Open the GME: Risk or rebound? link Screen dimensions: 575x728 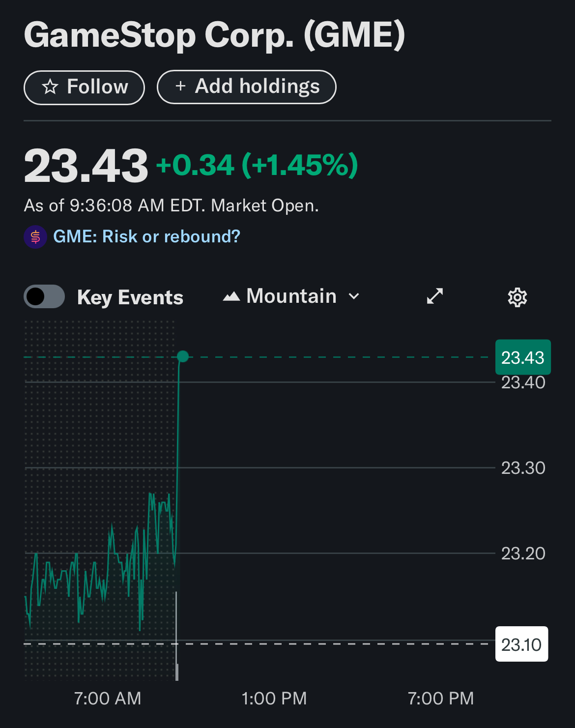146,236
